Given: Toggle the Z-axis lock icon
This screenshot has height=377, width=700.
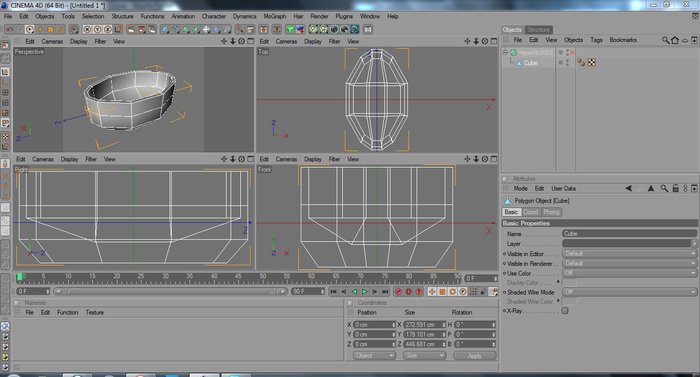Looking at the screenshot, I should click(x=108, y=29).
